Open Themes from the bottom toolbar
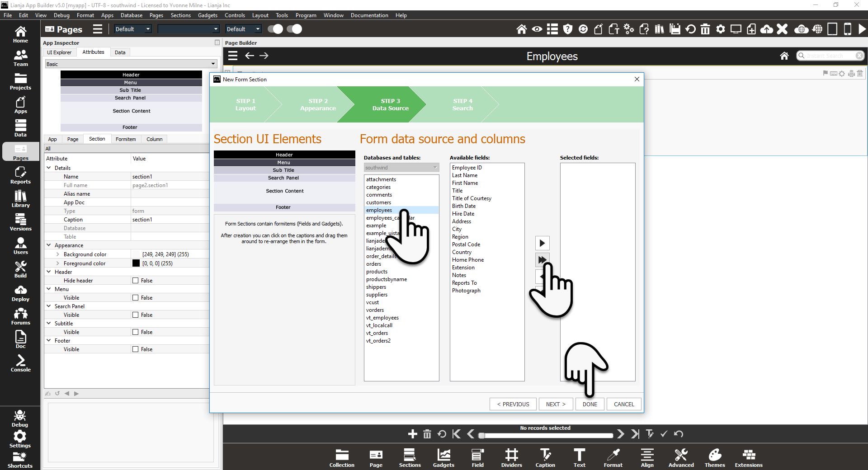Screen dimensions: 868x470 [x=715, y=458]
